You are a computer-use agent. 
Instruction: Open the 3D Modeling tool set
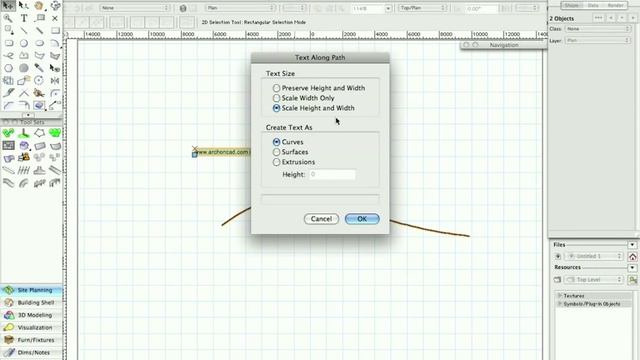[31, 315]
